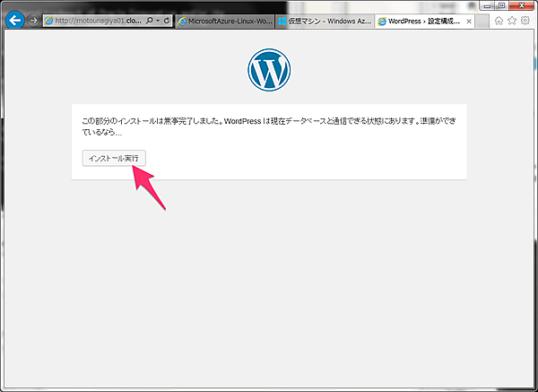
Task: Click the browser Back arrow button
Action: point(14,21)
